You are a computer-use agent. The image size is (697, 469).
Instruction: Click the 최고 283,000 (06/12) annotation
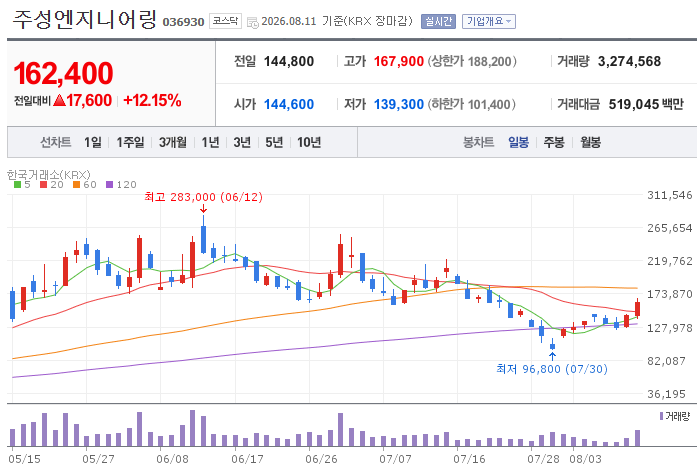coord(203,197)
